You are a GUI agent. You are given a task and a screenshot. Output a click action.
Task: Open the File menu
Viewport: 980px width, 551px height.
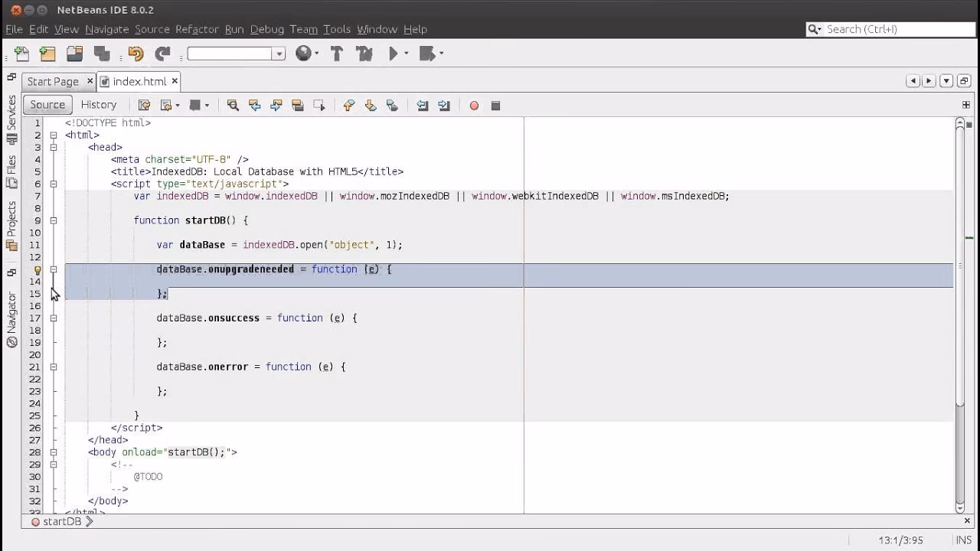click(x=14, y=29)
